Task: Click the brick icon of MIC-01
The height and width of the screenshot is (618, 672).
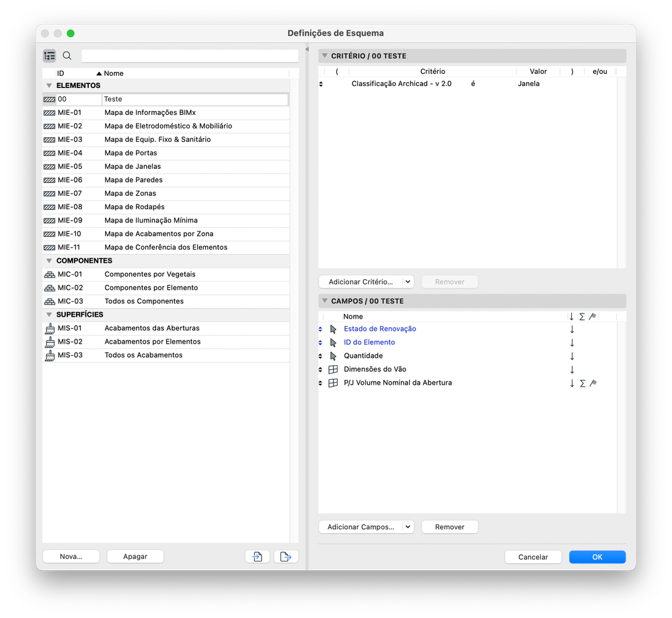Action: pos(50,275)
